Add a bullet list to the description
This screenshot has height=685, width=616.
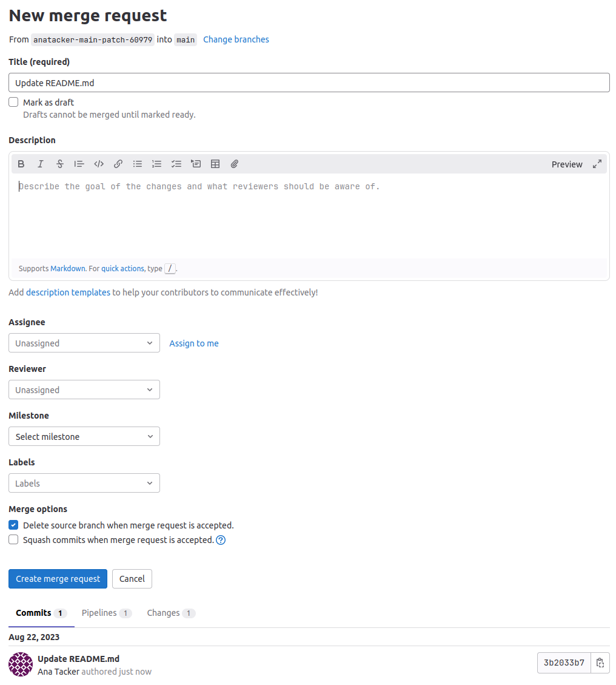pyautogui.click(x=137, y=164)
